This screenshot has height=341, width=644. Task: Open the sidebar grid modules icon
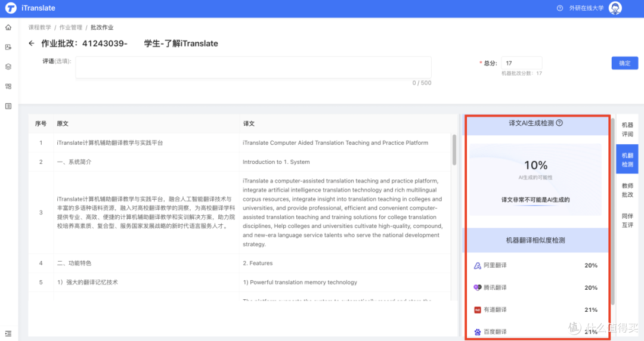tap(8, 86)
